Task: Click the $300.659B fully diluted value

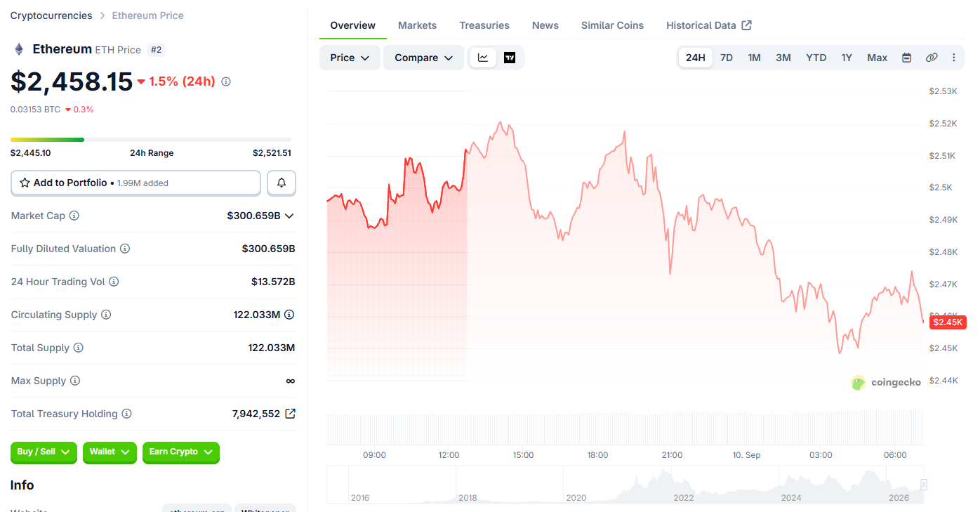Action: coord(268,249)
